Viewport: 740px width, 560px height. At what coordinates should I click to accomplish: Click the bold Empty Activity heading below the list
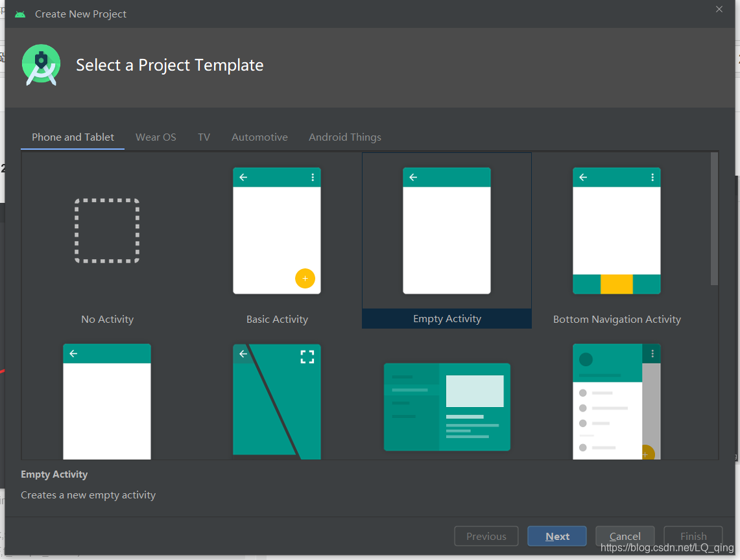pos(54,474)
